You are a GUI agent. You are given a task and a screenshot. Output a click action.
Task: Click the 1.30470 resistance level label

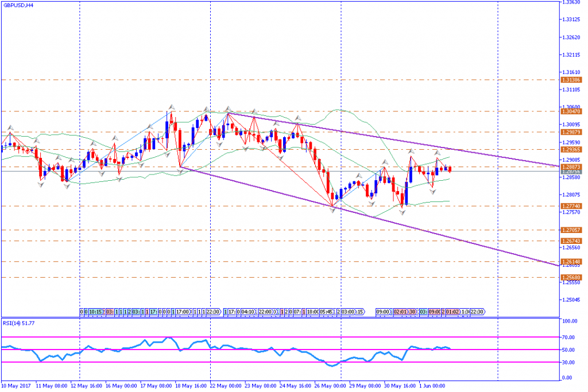(x=570, y=111)
